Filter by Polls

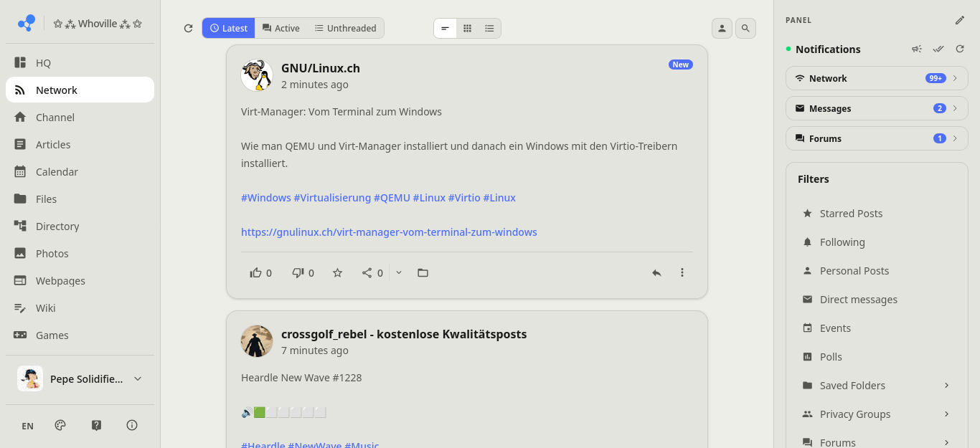pos(877,357)
